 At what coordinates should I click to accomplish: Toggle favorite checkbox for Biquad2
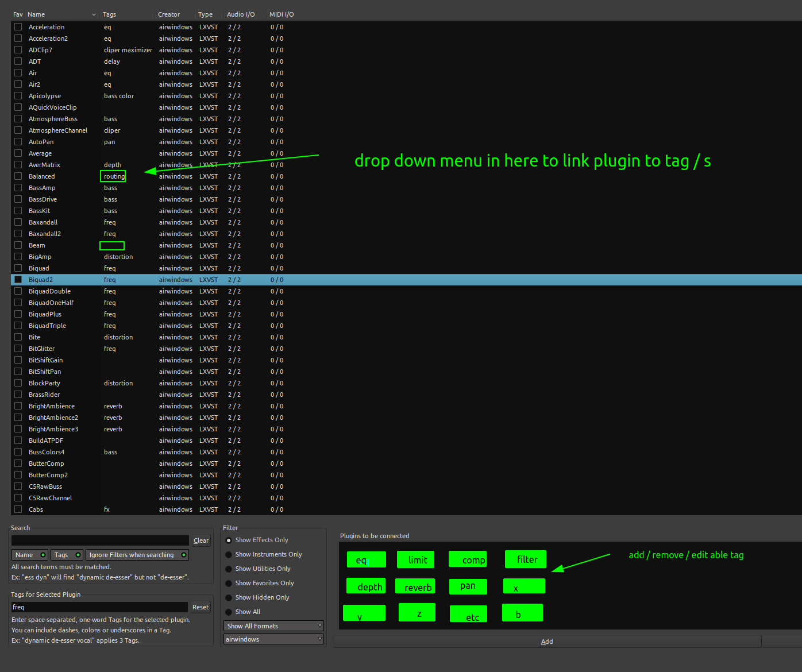[18, 280]
